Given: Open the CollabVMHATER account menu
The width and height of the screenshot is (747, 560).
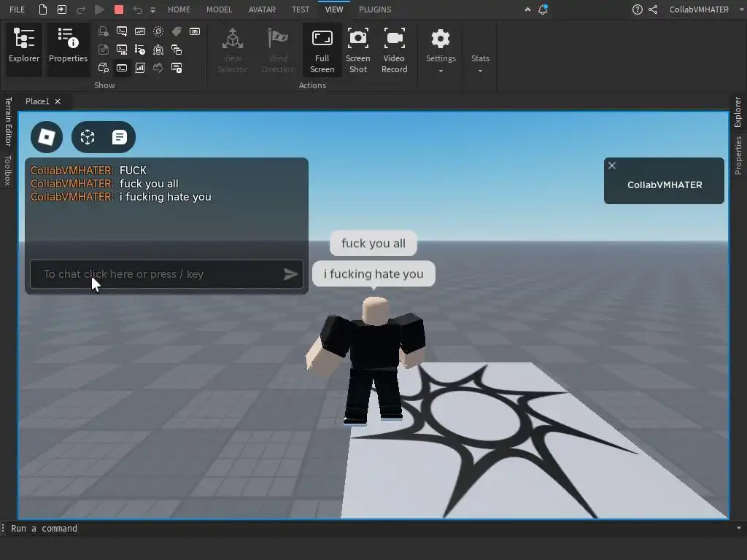Looking at the screenshot, I should point(699,9).
